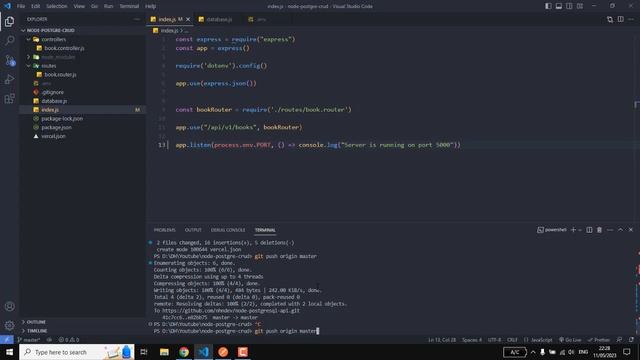Open terminal panel more actions ellipsis

tap(610, 230)
